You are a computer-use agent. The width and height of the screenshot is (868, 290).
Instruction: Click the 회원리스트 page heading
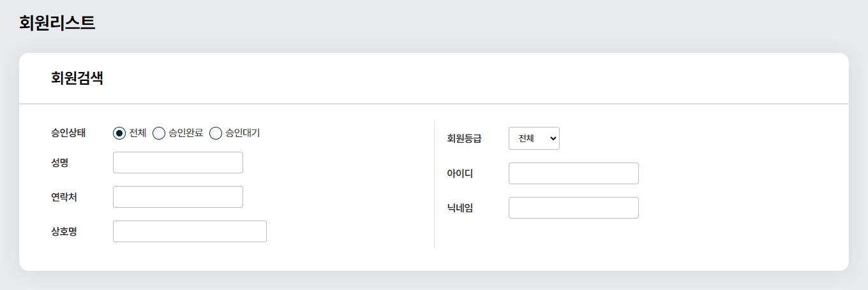click(57, 23)
